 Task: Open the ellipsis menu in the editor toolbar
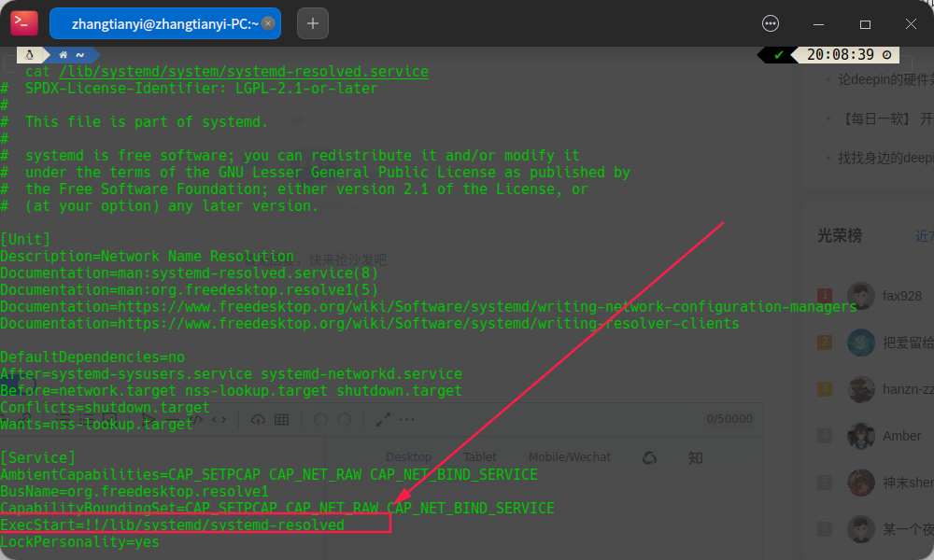tap(407, 419)
